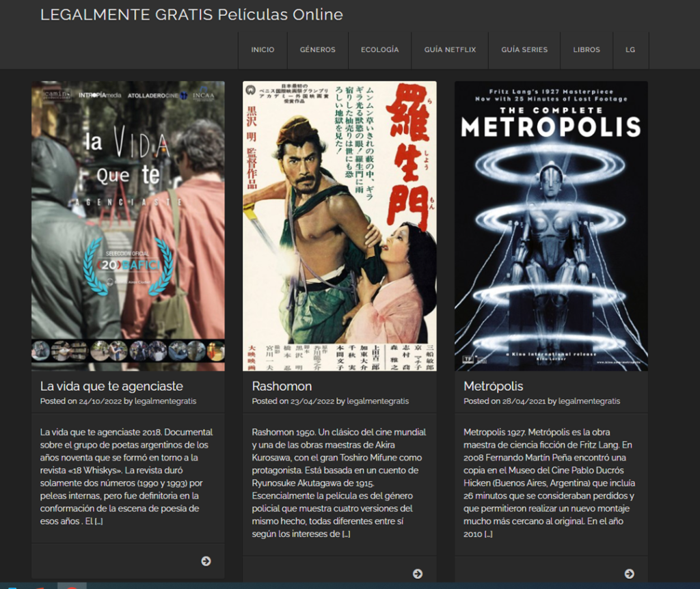Open the Libros menu item

point(587,50)
